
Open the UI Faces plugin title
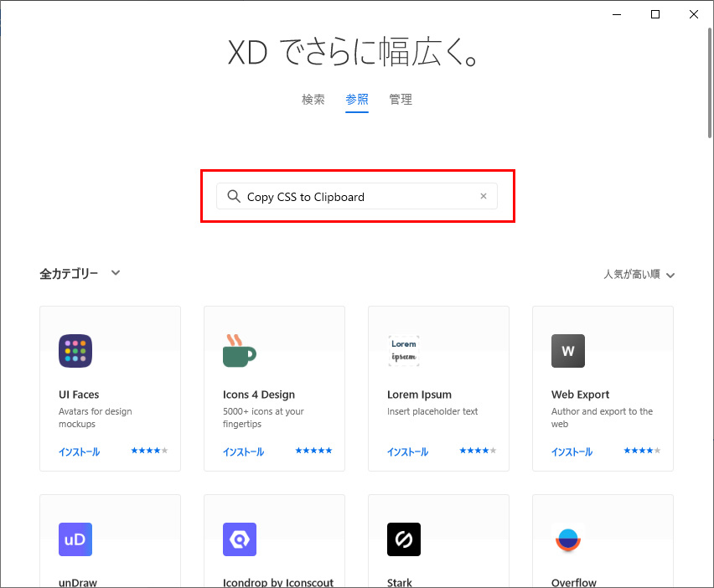point(79,395)
